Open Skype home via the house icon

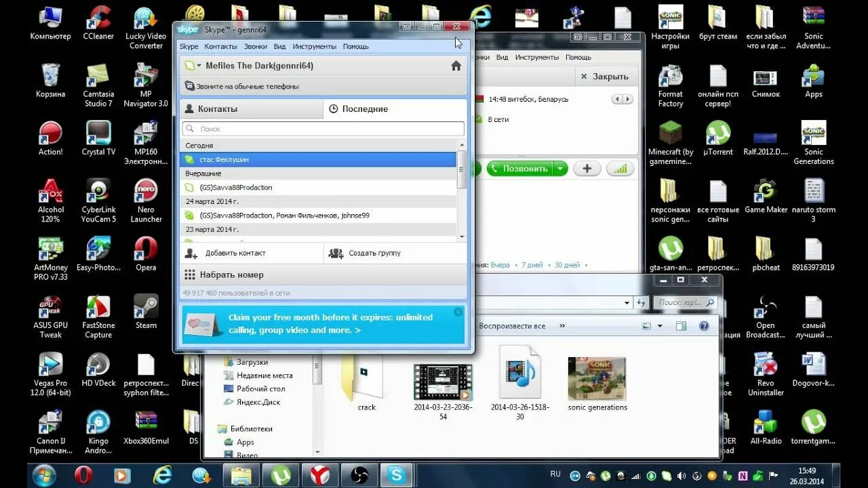tap(456, 66)
